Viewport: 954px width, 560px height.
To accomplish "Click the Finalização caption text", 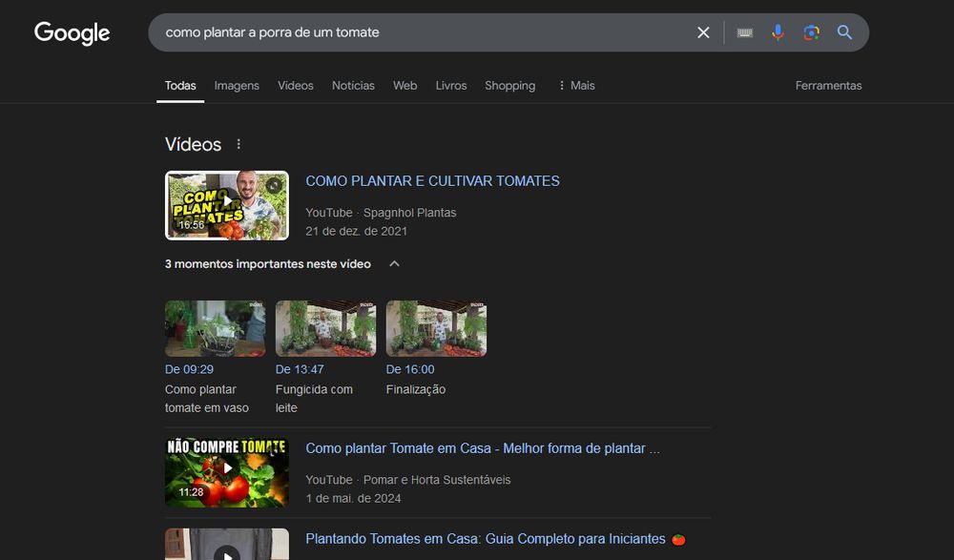I will pos(416,389).
